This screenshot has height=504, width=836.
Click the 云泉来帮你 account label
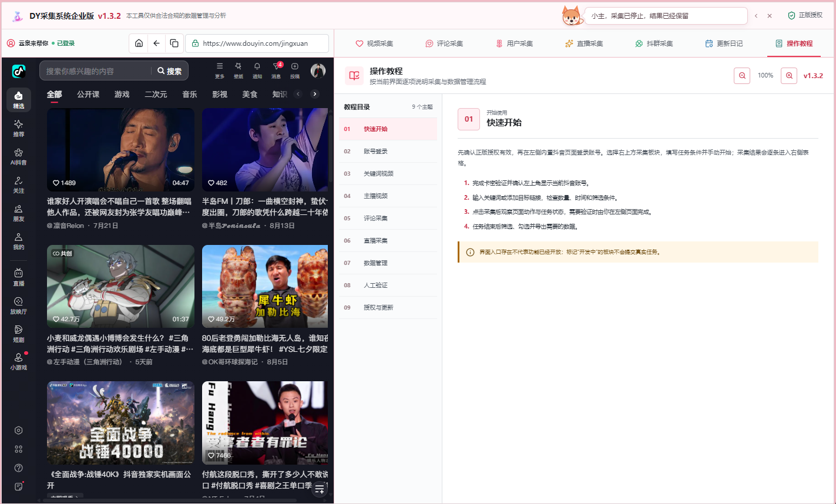click(33, 43)
